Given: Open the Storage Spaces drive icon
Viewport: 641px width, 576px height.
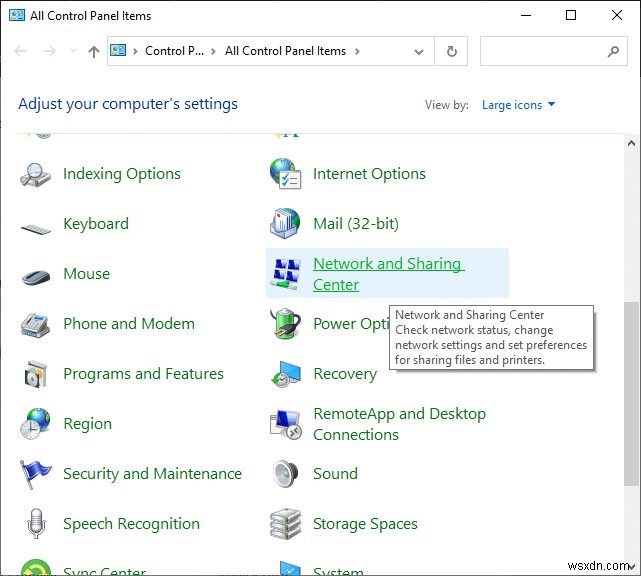Looking at the screenshot, I should [286, 524].
